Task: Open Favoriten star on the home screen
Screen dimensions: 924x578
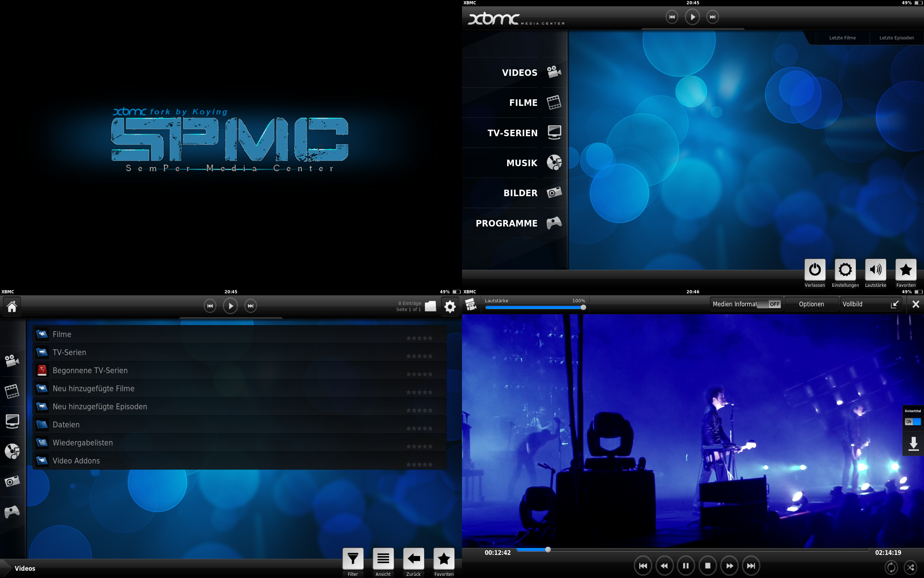Action: (906, 269)
